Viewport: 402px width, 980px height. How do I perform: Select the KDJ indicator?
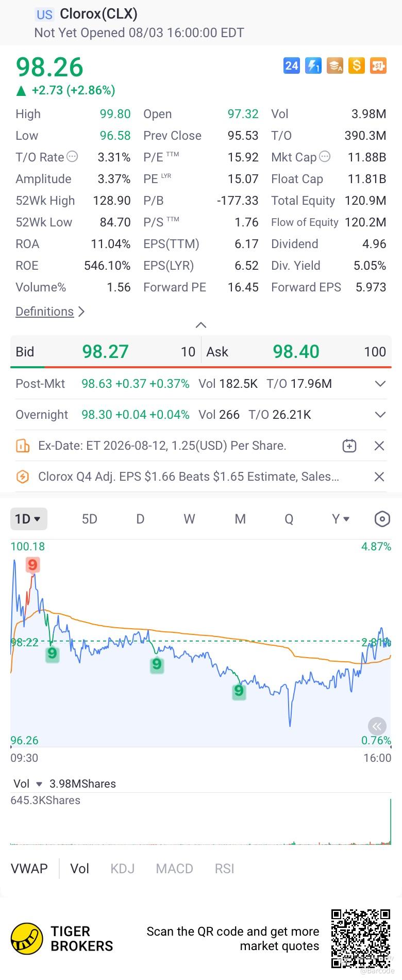click(x=123, y=869)
